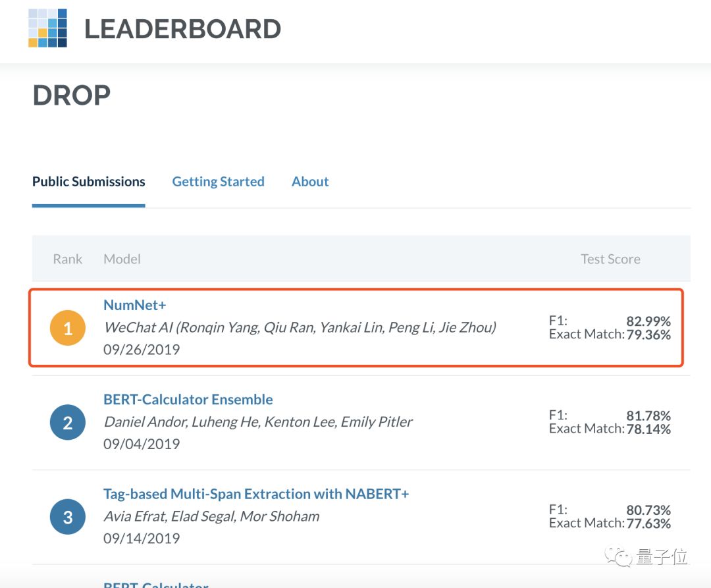Click authors Avia Efrat, Elad Segal line
Image resolution: width=711 pixels, height=588 pixels.
click(x=212, y=516)
